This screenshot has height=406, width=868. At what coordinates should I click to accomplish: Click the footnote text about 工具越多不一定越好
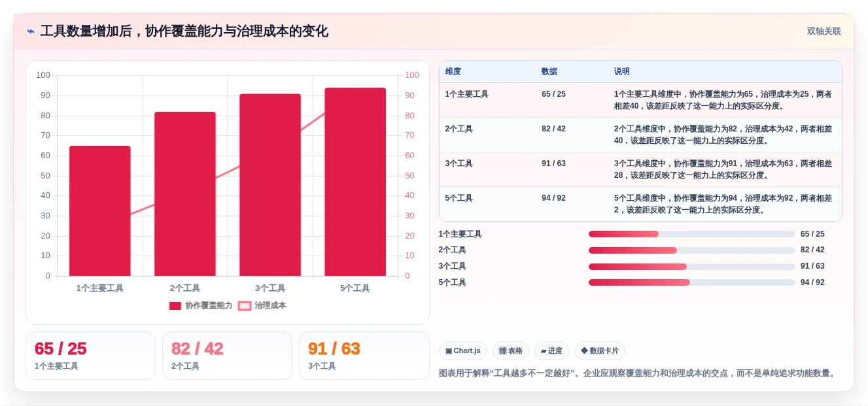point(638,373)
